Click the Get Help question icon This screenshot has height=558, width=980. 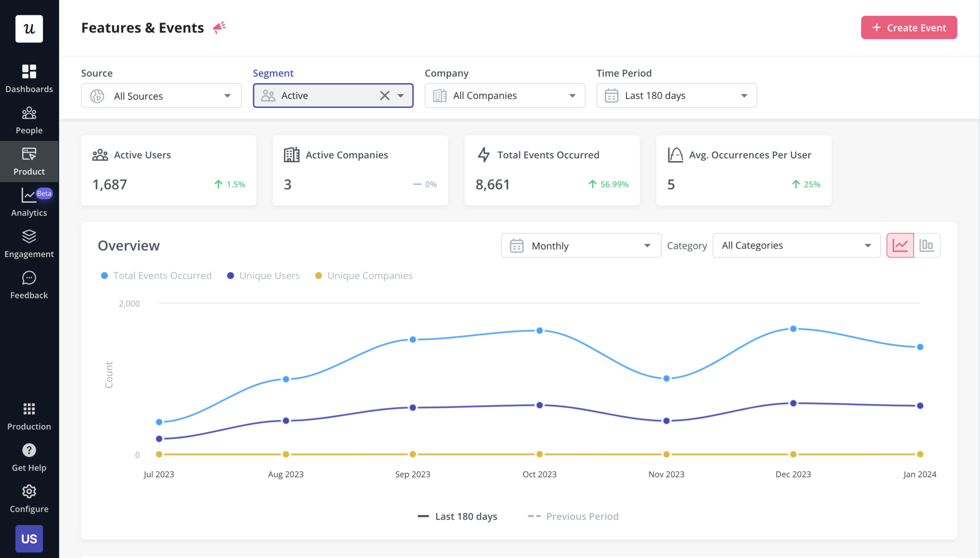click(29, 458)
